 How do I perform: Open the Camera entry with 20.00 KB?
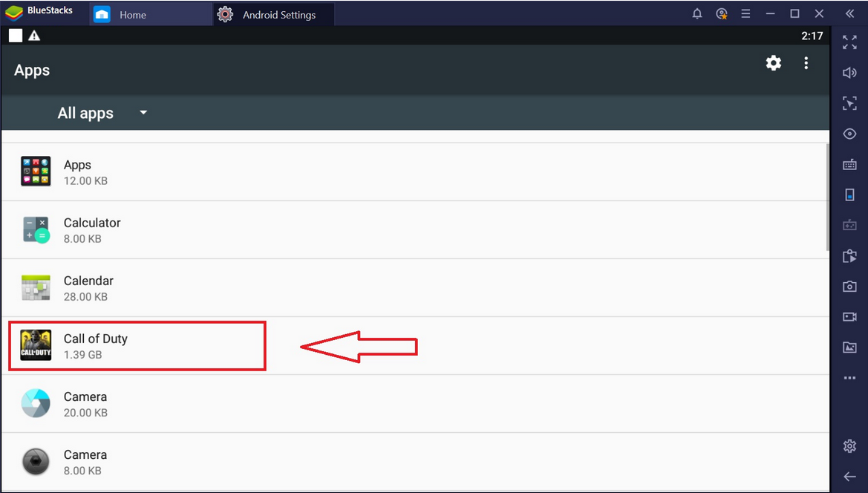(415, 404)
